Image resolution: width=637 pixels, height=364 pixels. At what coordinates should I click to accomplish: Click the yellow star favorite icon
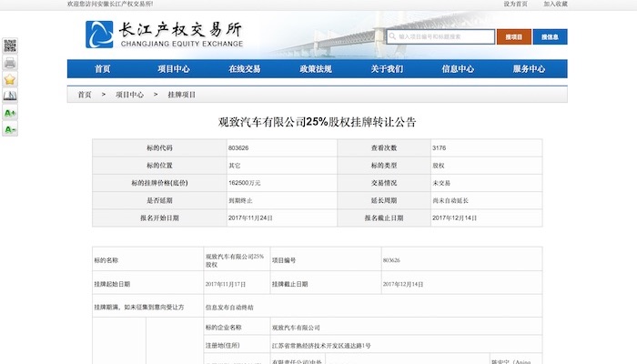pos(10,79)
